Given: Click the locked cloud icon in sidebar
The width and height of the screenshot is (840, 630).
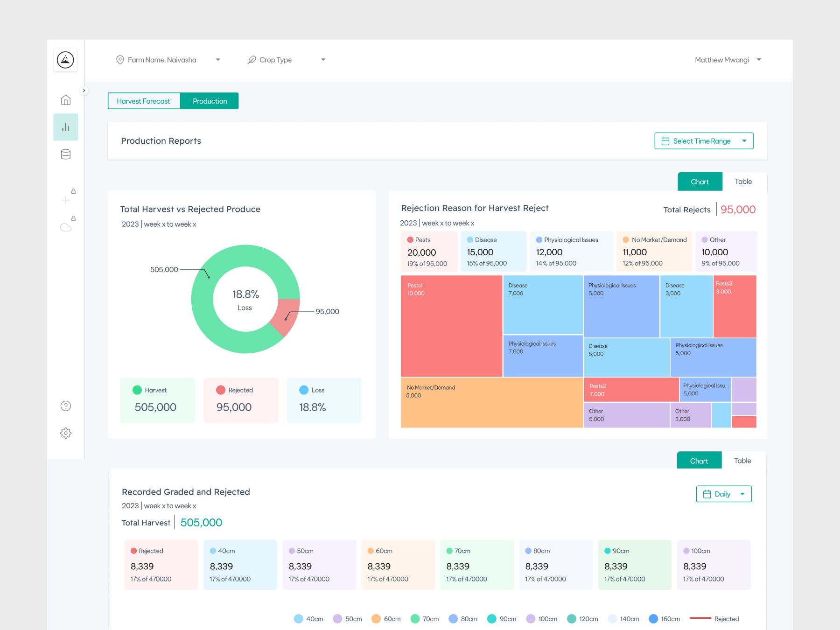Looking at the screenshot, I should (x=66, y=227).
